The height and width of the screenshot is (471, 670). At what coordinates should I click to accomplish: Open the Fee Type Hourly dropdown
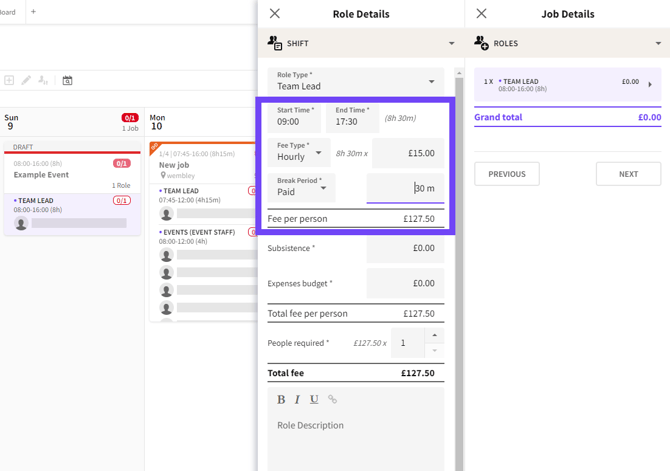click(x=299, y=152)
